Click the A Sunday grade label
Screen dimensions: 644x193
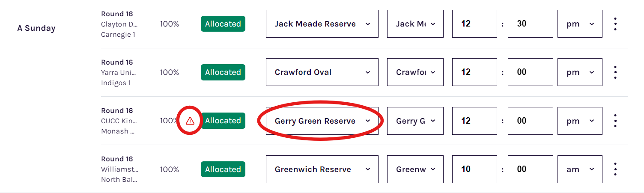tap(36, 28)
